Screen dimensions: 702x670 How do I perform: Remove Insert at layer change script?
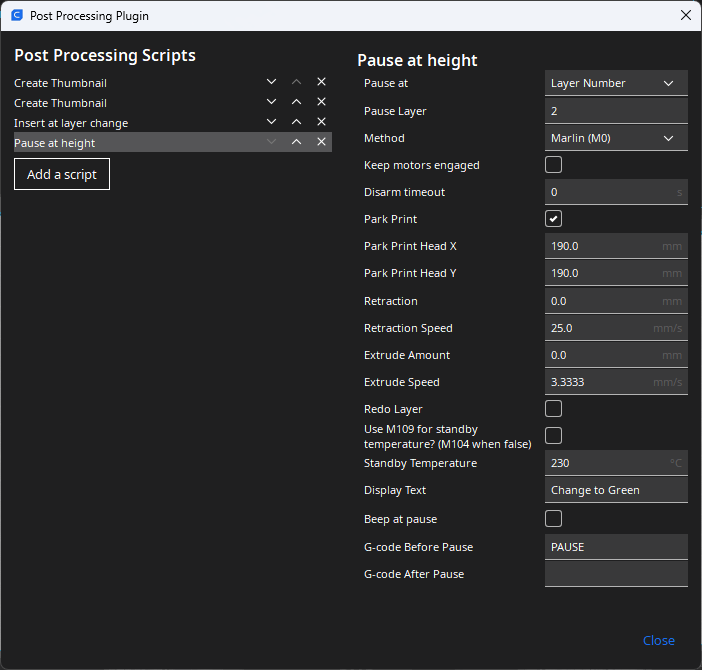pyautogui.click(x=321, y=122)
